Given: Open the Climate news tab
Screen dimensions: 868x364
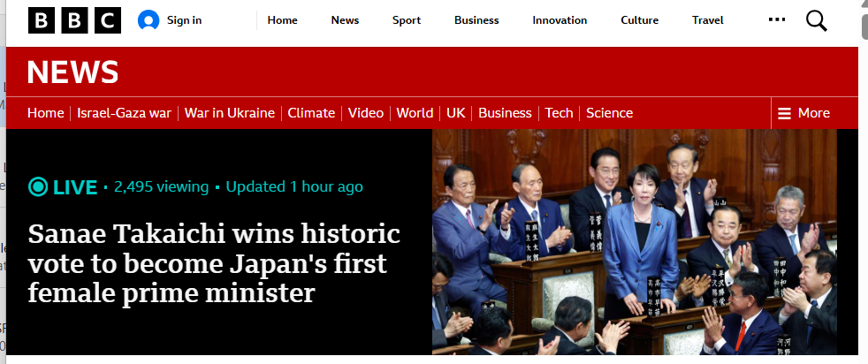Looking at the screenshot, I should coord(311,113).
